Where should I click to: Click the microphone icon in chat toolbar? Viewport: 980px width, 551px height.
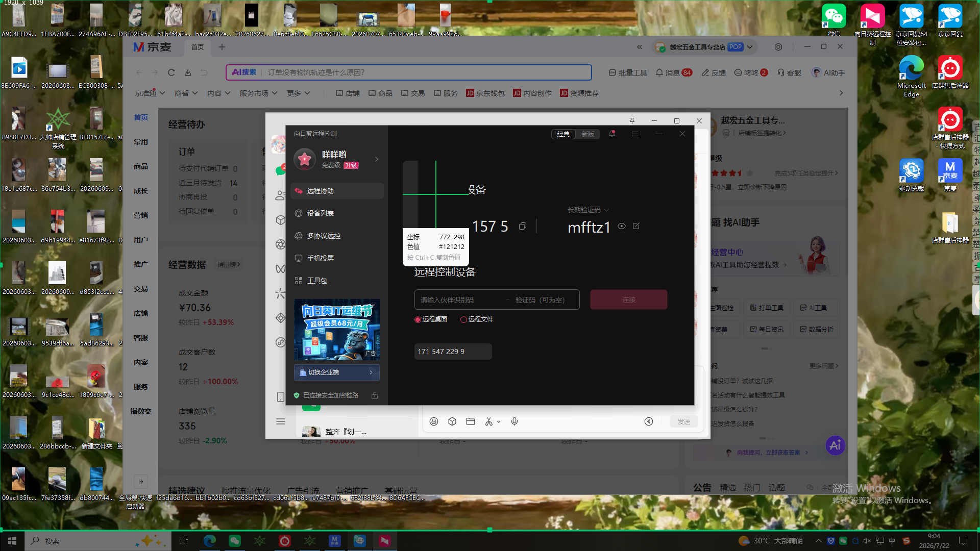pyautogui.click(x=514, y=421)
